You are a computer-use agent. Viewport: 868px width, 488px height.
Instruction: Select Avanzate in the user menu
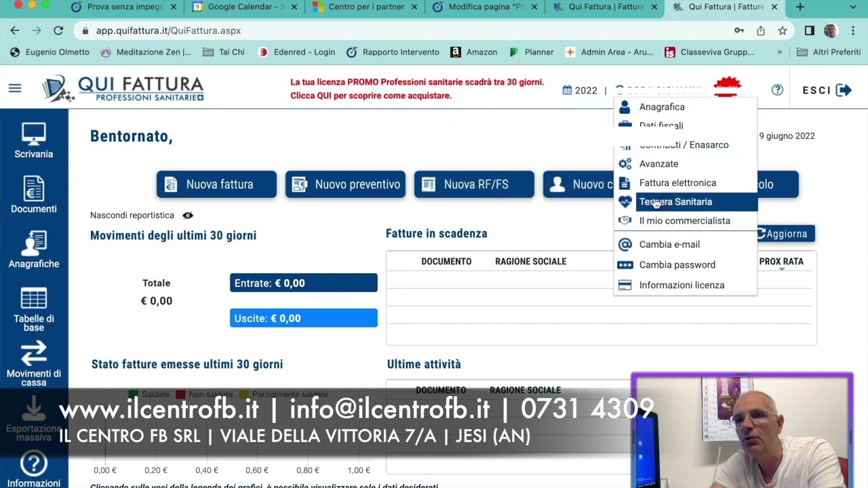point(686,164)
